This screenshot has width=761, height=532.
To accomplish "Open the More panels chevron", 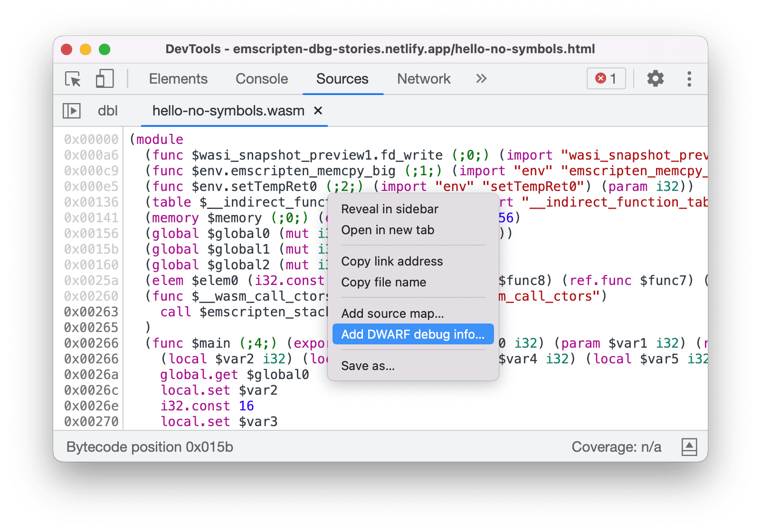I will (x=481, y=79).
